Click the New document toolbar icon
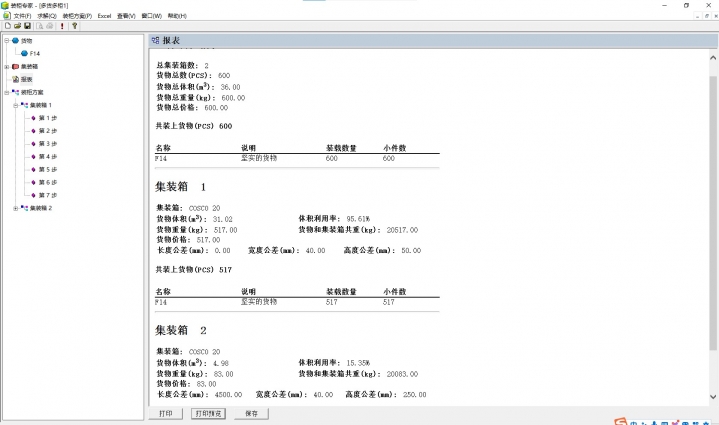The image size is (719, 425). click(x=7, y=26)
